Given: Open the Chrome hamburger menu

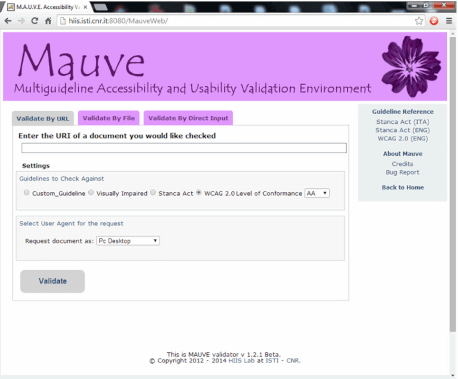Looking at the screenshot, I should click(x=449, y=21).
